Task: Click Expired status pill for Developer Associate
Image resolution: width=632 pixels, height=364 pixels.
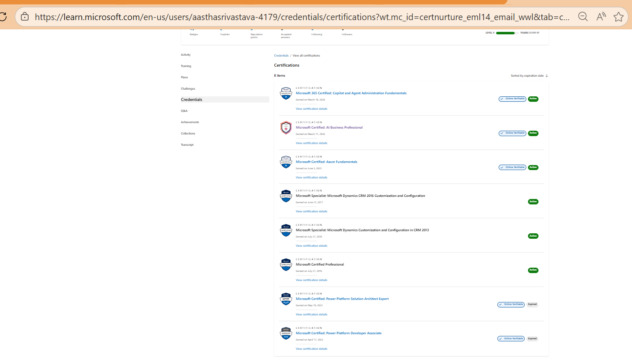Action: pos(532,339)
